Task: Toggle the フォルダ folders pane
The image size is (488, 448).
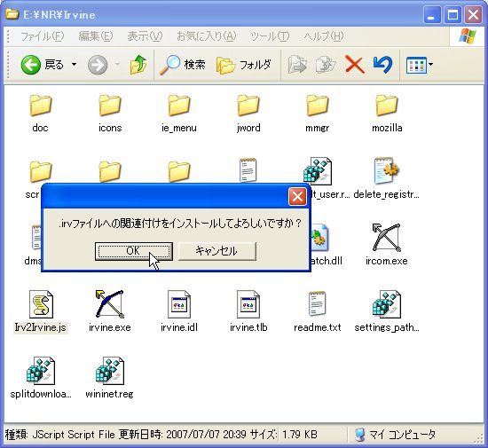Action: [x=244, y=65]
